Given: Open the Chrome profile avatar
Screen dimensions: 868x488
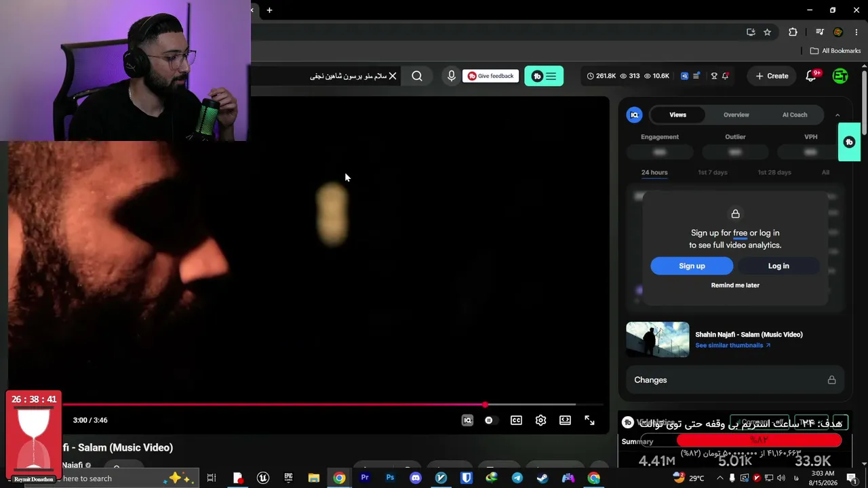Looking at the screenshot, I should click(838, 32).
